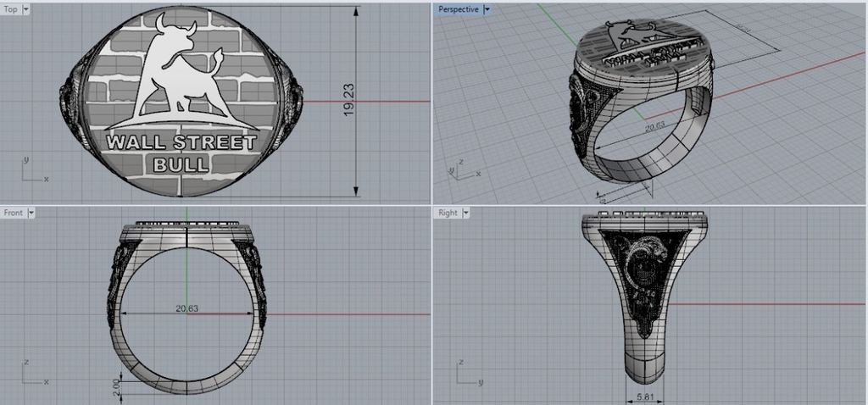
Task: Open the Top viewport dropdown arrow
Action: click(26, 9)
